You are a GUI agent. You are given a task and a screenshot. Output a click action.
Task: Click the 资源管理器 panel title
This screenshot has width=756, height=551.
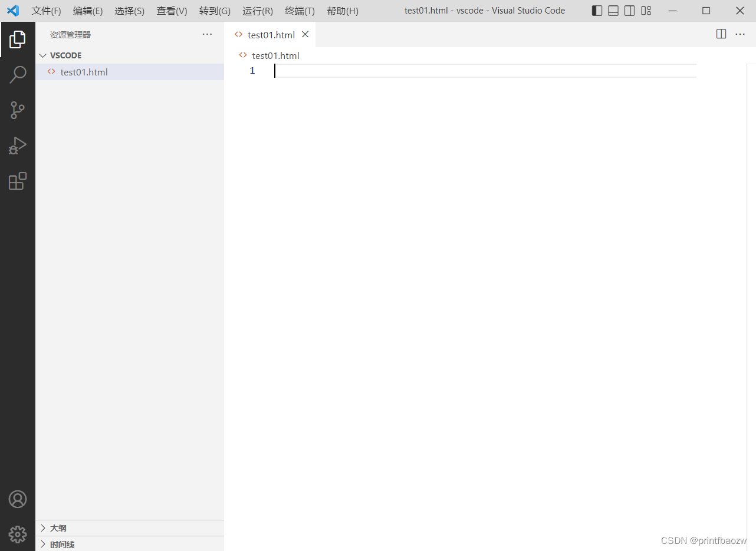[x=71, y=35]
